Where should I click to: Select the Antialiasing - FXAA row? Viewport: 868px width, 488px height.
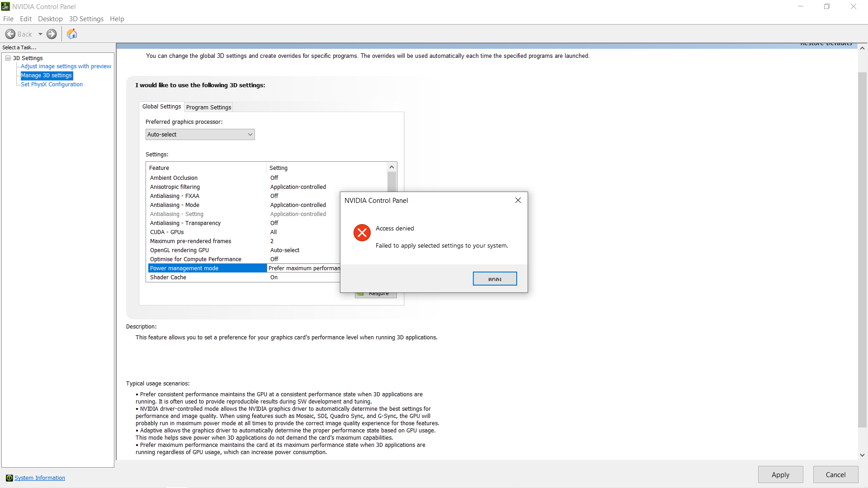coord(244,196)
